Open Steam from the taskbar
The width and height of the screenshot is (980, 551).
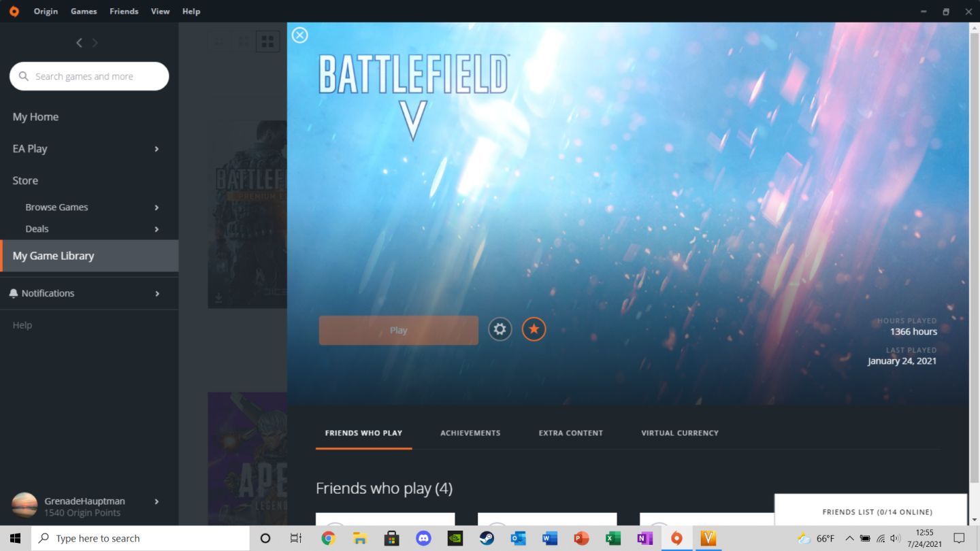pos(487,538)
